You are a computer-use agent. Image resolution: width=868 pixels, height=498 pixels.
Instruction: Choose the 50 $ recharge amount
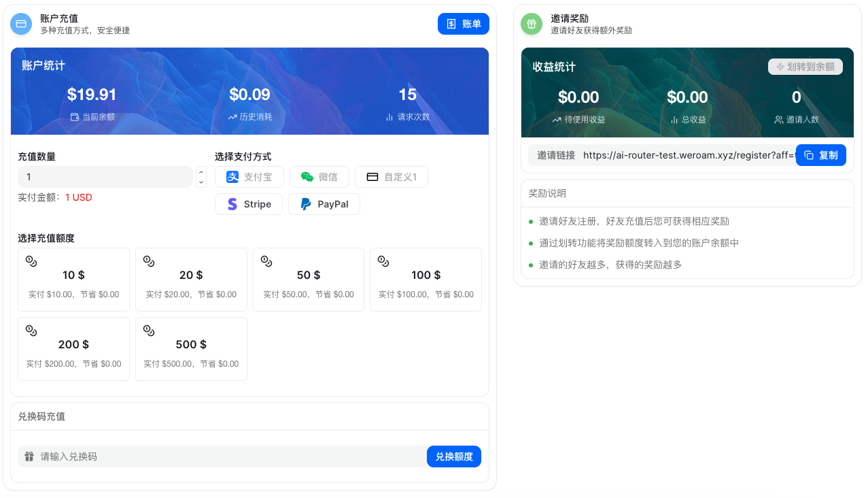[x=309, y=280]
